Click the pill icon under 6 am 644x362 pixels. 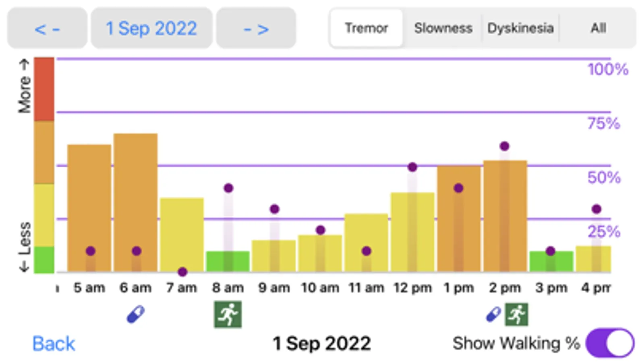pos(135,314)
